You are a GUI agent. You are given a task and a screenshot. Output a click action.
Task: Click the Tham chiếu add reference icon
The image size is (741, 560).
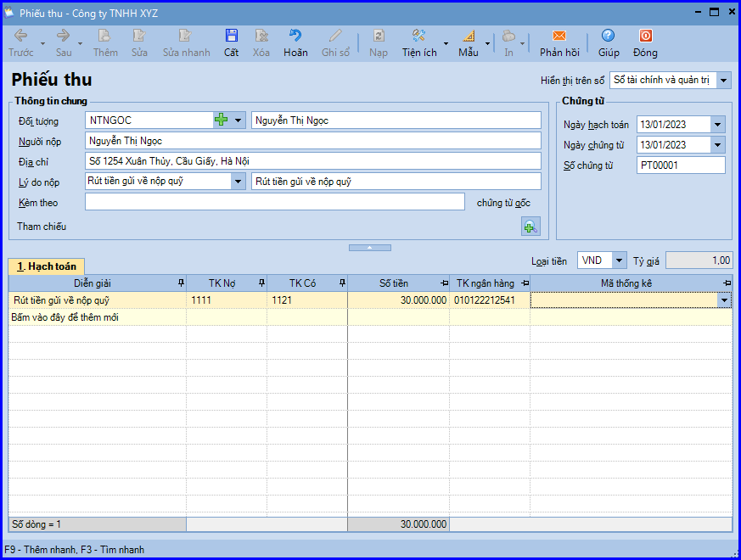[530, 227]
